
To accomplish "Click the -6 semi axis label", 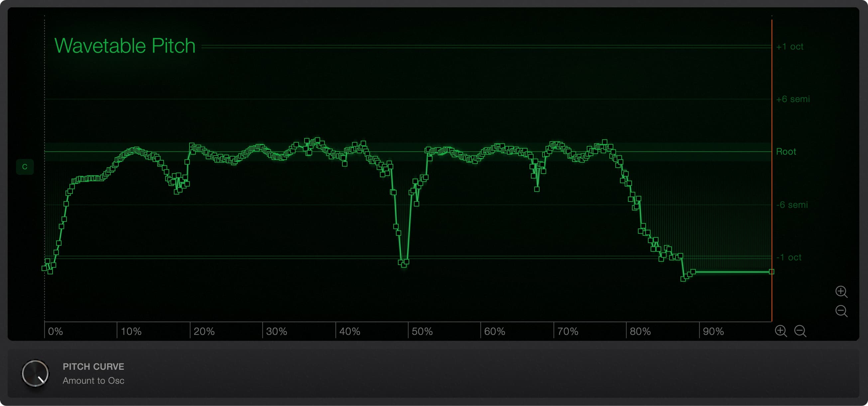I will (x=792, y=205).
